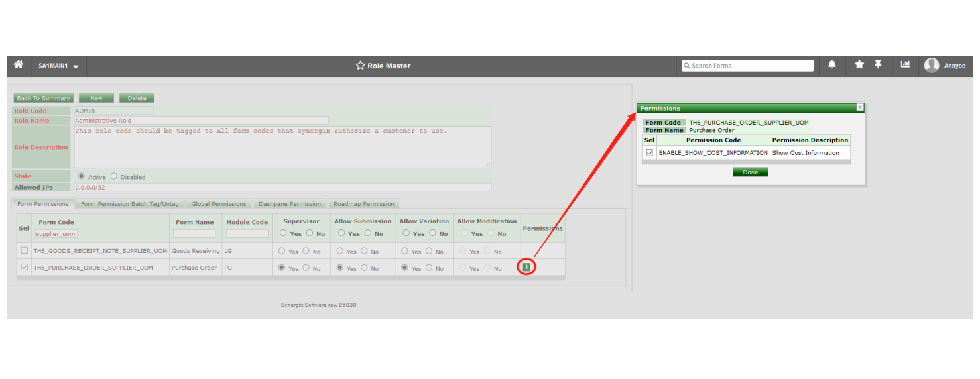This screenshot has width=980, height=379.
Task: Set State to Disabled
Action: [x=114, y=176]
